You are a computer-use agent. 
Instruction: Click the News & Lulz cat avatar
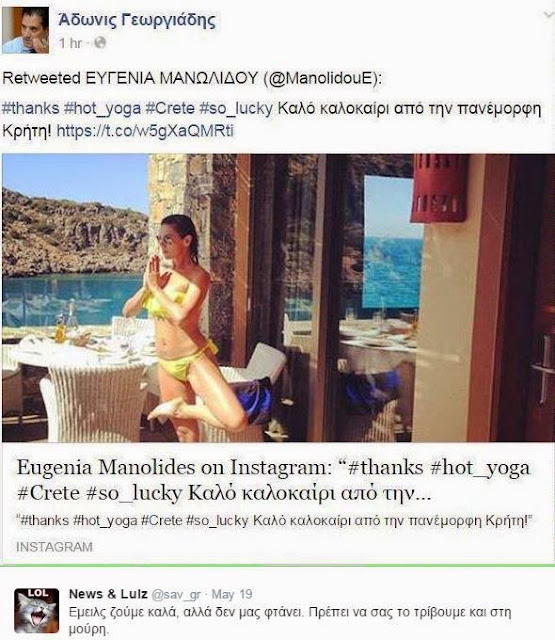pyautogui.click(x=37, y=611)
